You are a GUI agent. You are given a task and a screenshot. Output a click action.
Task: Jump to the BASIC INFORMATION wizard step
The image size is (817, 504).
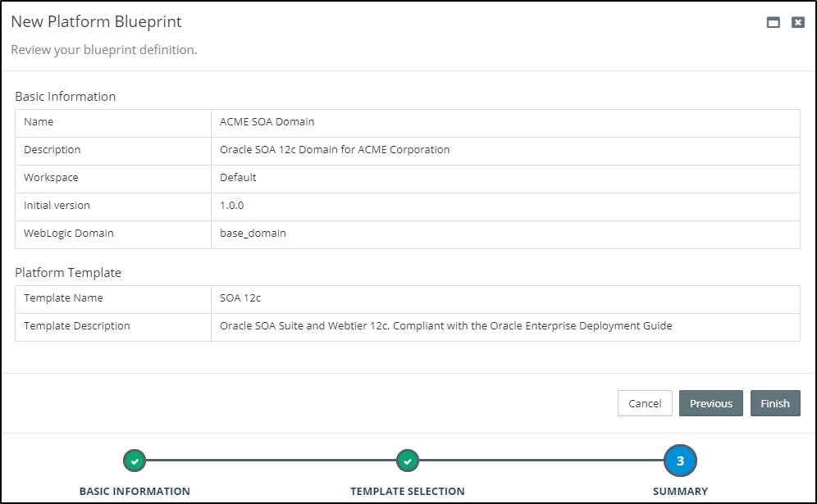pos(134,491)
